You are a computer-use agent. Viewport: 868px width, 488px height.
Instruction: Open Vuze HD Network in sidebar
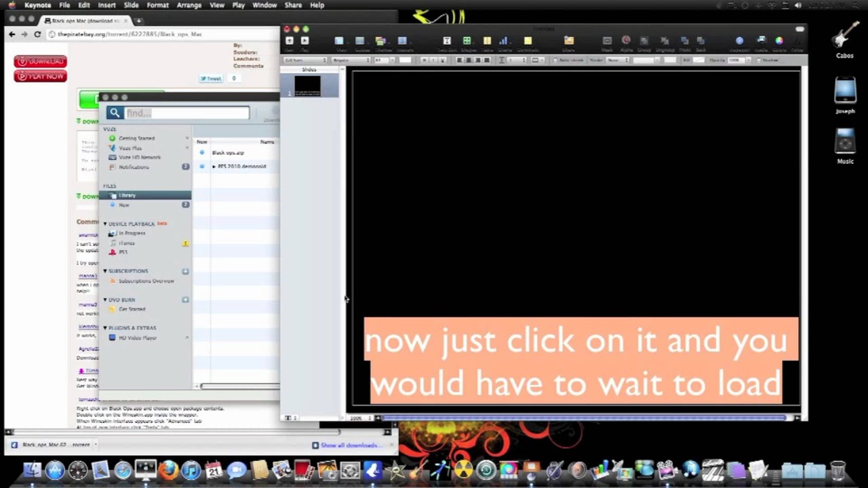coord(140,157)
